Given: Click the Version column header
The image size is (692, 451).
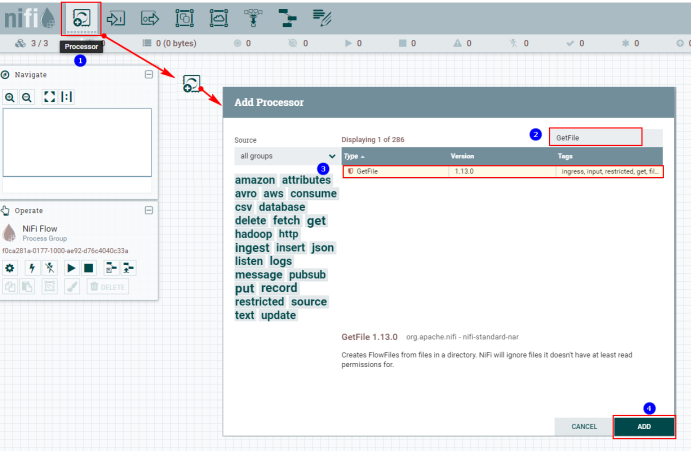Looking at the screenshot, I should click(502, 156).
